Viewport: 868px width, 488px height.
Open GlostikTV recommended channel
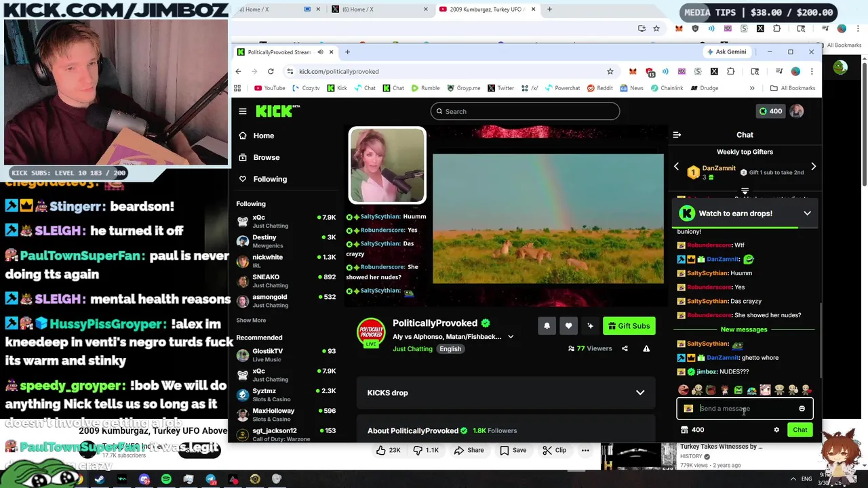coord(285,354)
